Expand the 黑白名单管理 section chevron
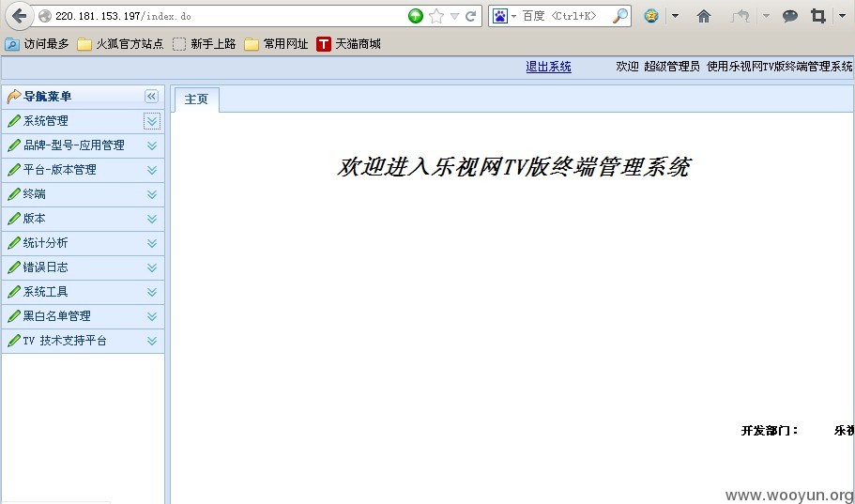Screen dimensions: 855x504 [x=152, y=317]
